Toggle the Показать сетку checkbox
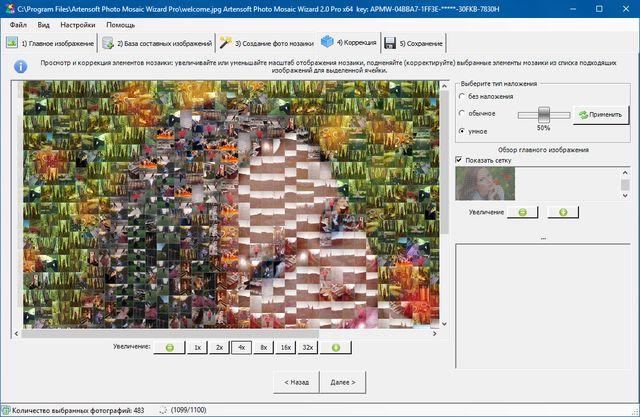 coord(459,159)
